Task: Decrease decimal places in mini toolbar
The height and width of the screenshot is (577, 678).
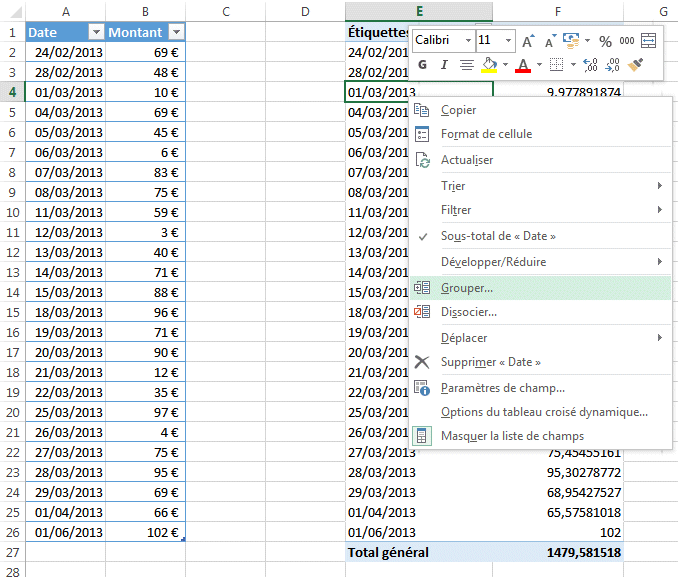Action: click(613, 65)
